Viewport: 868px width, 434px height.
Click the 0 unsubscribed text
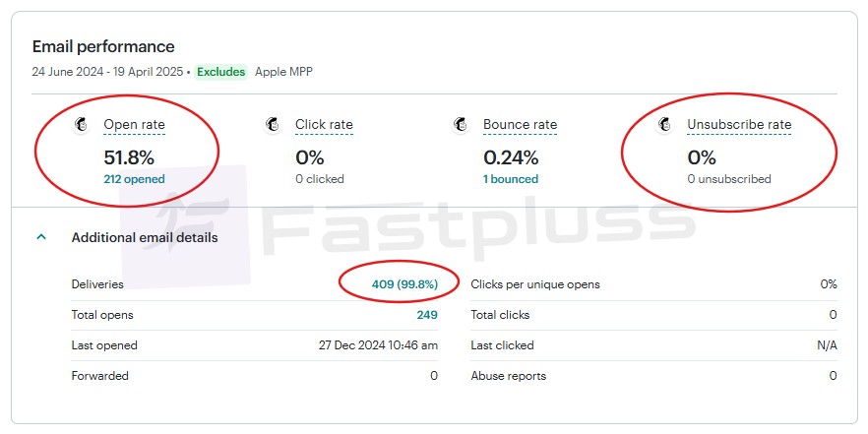pos(728,179)
